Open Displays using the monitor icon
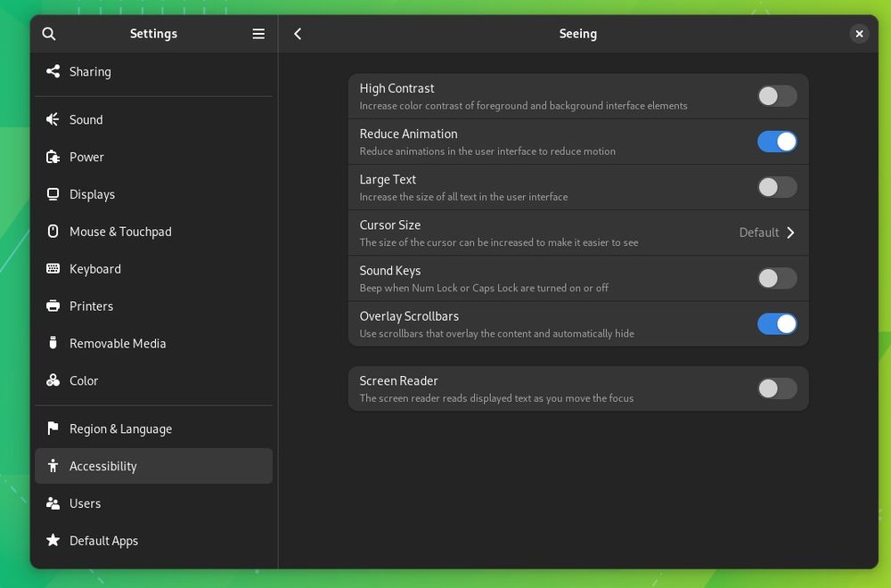891x588 pixels. point(52,194)
